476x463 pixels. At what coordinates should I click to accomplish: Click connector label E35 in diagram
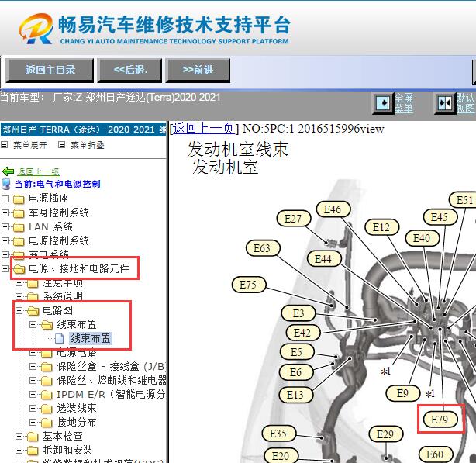(x=278, y=434)
